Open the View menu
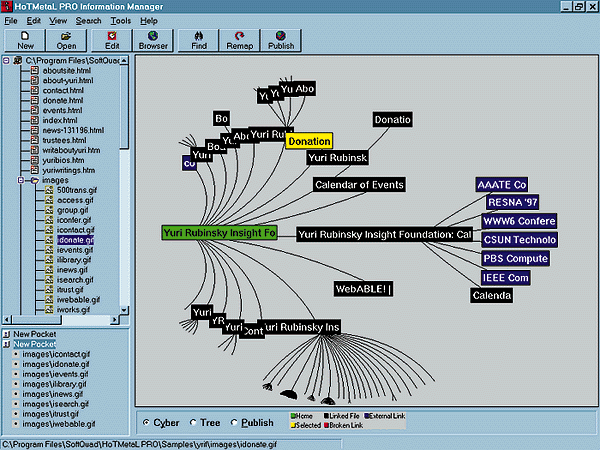 tap(58, 21)
